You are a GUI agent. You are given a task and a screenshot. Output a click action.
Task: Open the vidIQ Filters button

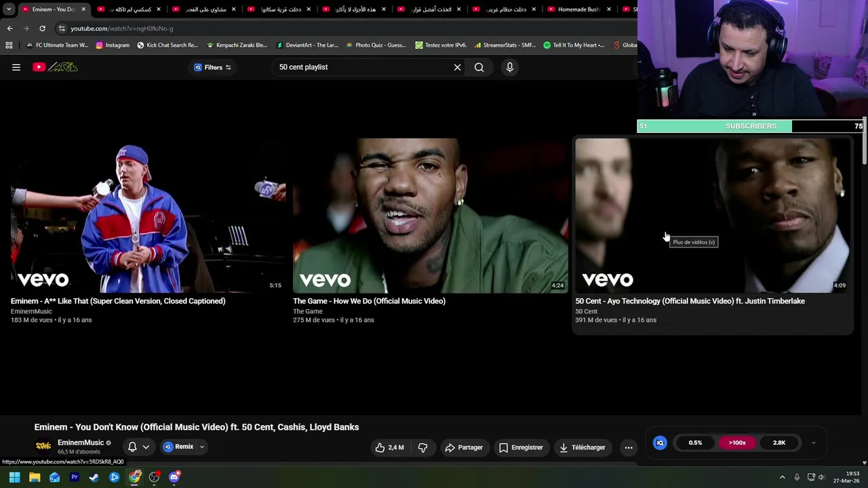pos(213,67)
